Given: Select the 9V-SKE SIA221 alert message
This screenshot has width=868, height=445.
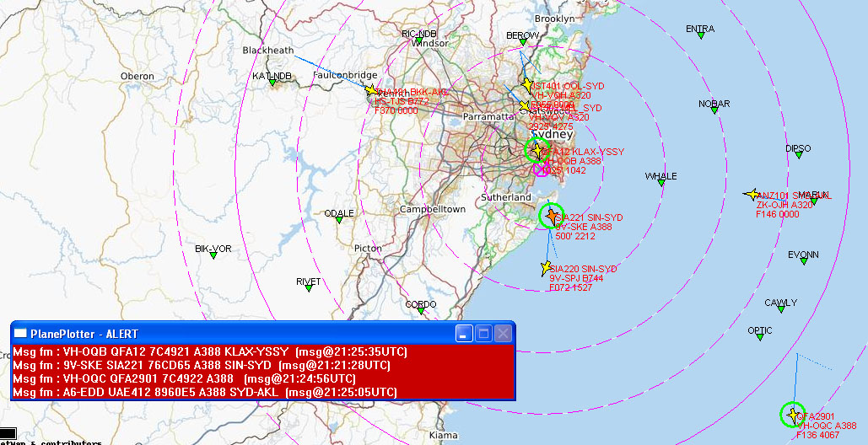Looking at the screenshot, I should click(x=202, y=366).
